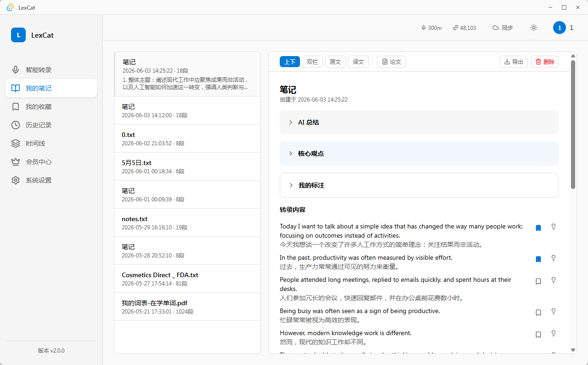Click the 导出 export button
This screenshot has height=365, width=588.
click(514, 62)
